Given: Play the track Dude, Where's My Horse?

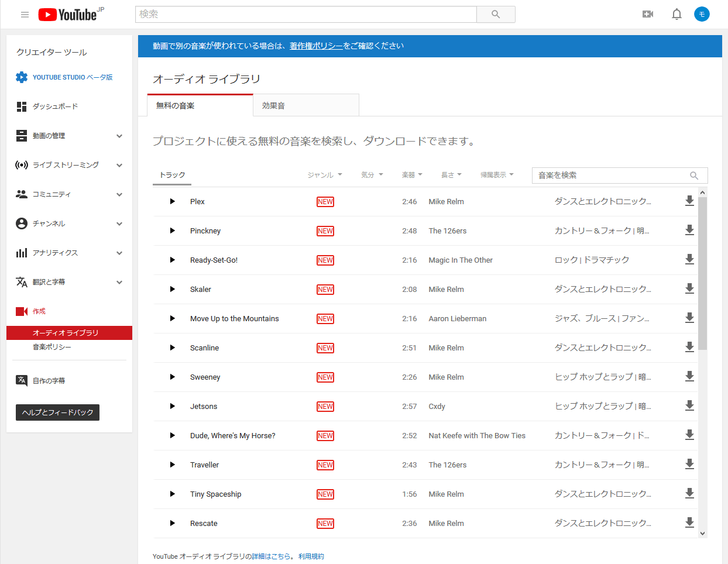Looking at the screenshot, I should [173, 435].
